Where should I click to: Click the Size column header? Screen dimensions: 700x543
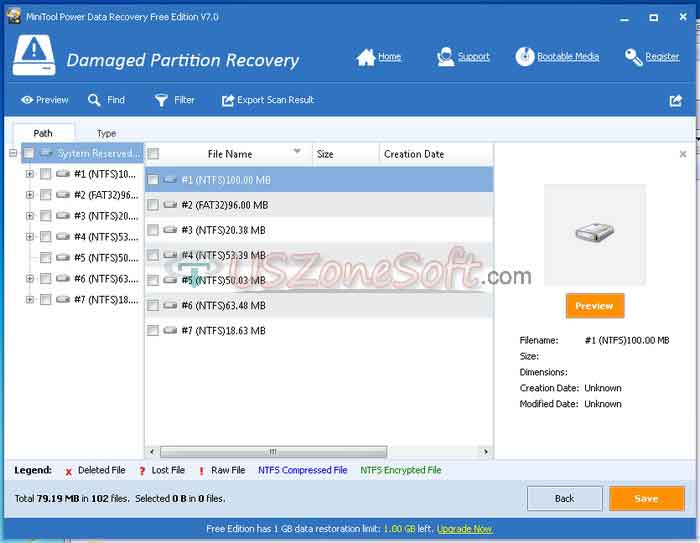346,154
